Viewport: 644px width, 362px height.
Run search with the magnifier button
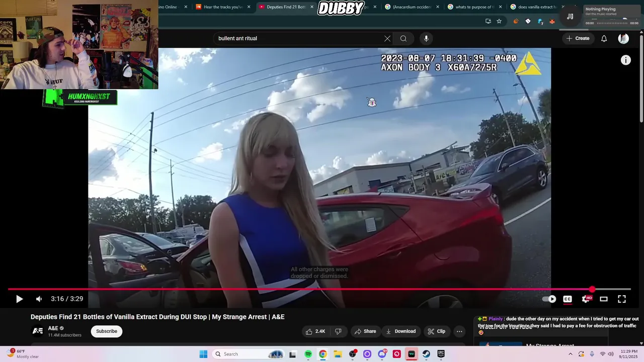pos(404,38)
